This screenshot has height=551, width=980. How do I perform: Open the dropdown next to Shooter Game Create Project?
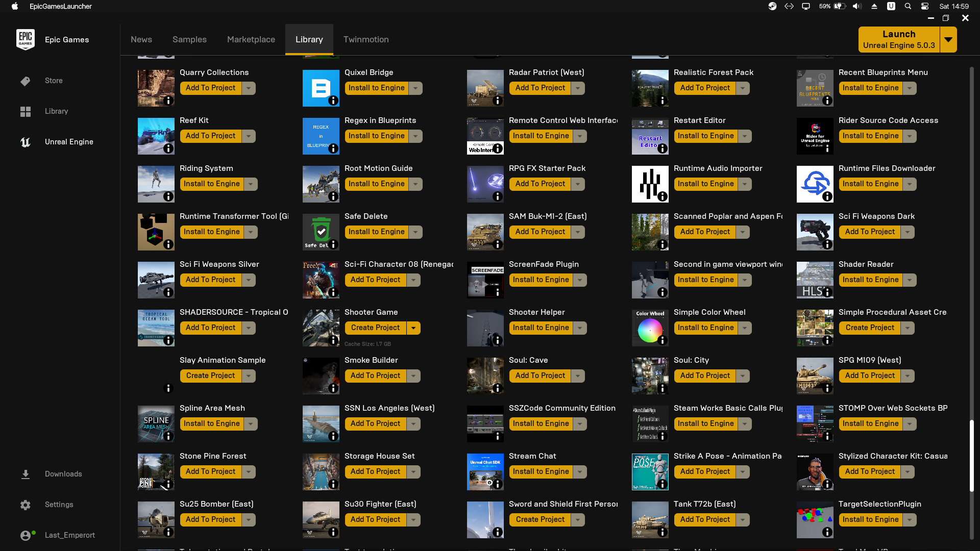pyautogui.click(x=414, y=328)
